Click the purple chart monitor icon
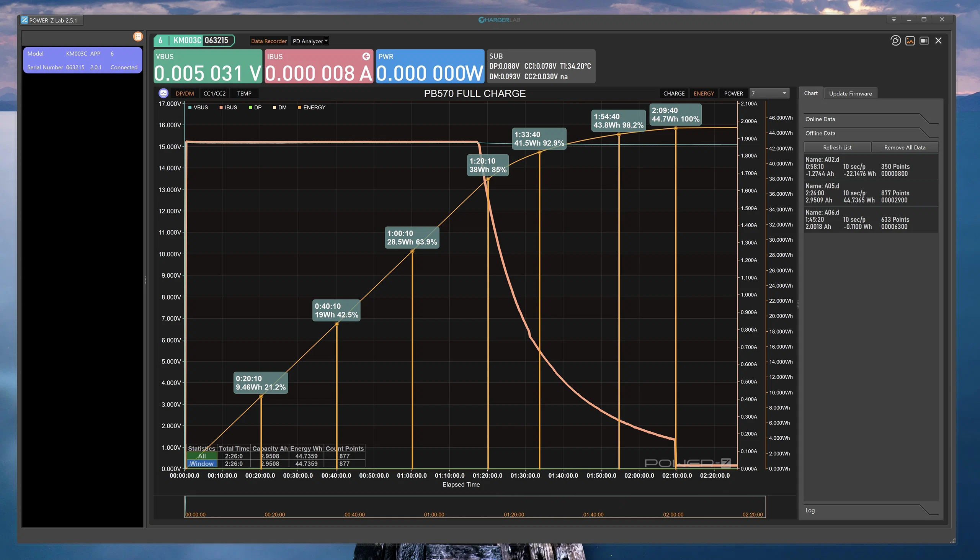Image resolution: width=980 pixels, height=560 pixels. [x=163, y=93]
